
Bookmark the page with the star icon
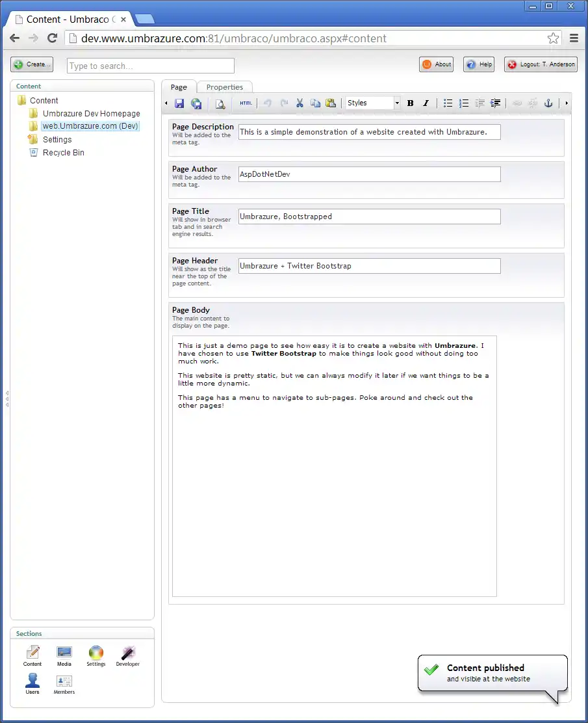tap(553, 38)
